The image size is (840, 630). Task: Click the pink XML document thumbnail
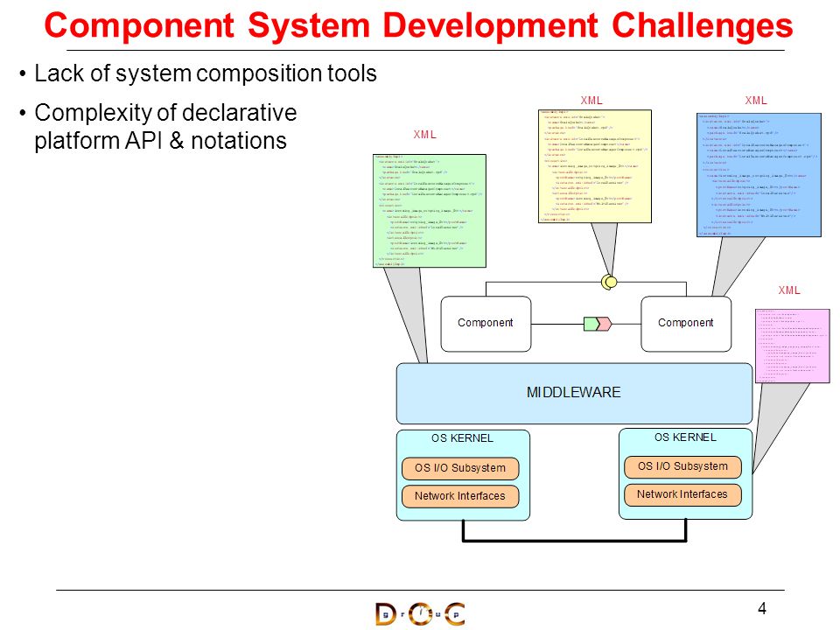click(793, 346)
